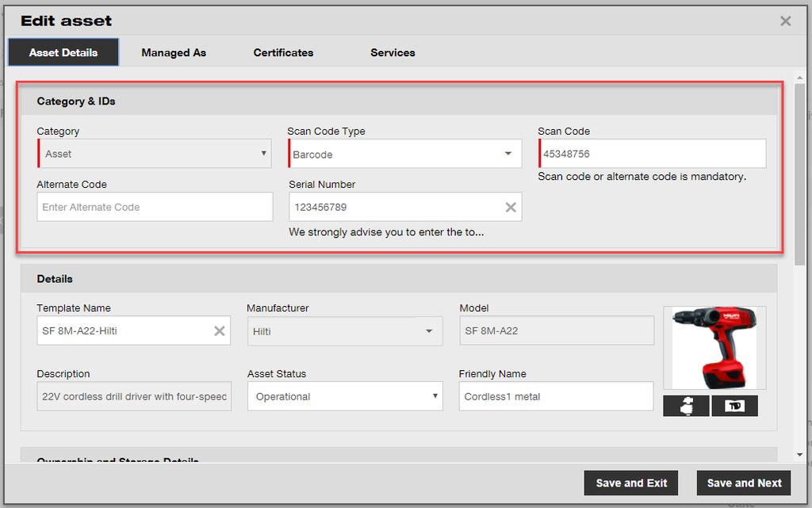This screenshot has height=508, width=812.
Task: Click the Category & IDs section header
Action: pyautogui.click(x=398, y=101)
